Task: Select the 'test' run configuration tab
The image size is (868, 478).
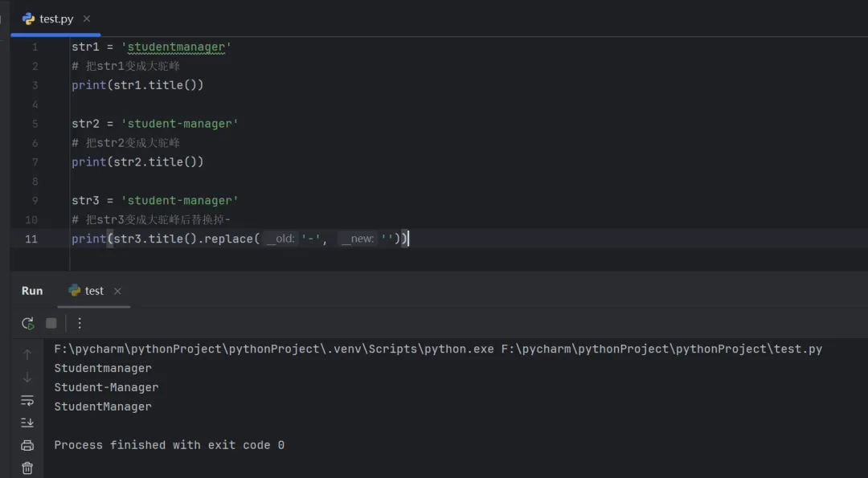Action: (93, 291)
